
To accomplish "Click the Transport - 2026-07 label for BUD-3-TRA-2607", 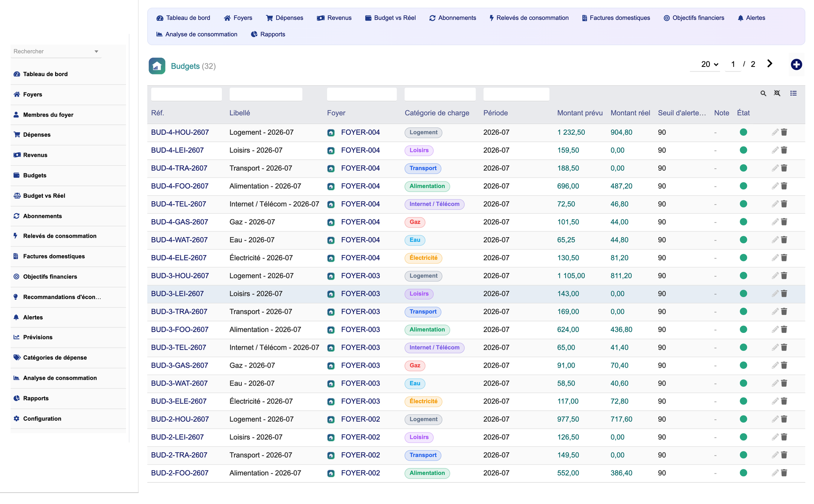I will (x=261, y=312).
